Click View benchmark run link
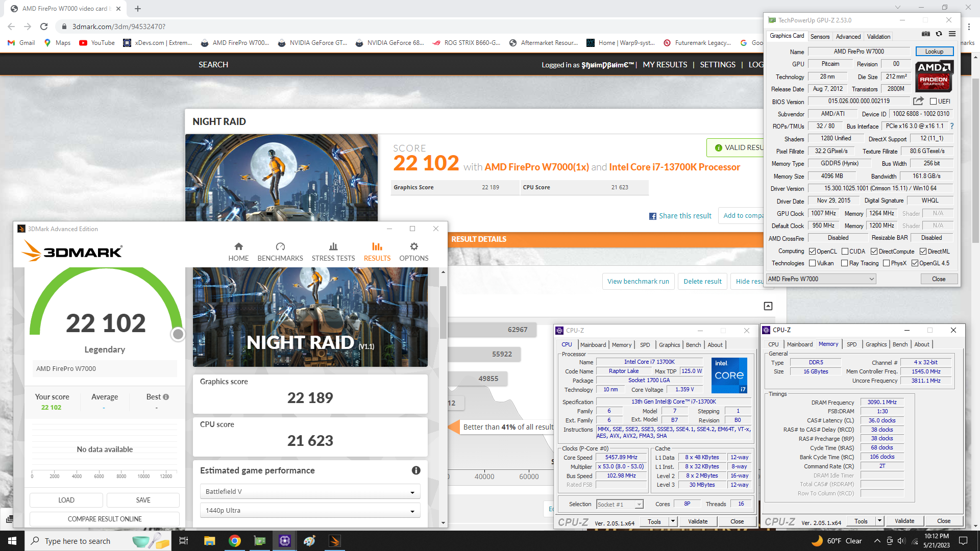980x551 pixels. pyautogui.click(x=638, y=281)
